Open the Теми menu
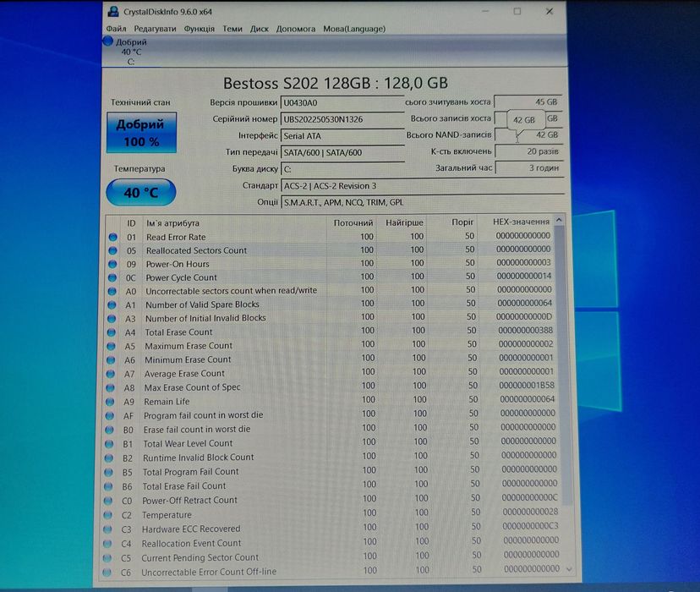Screen dimensions: 700x592 click(x=232, y=29)
